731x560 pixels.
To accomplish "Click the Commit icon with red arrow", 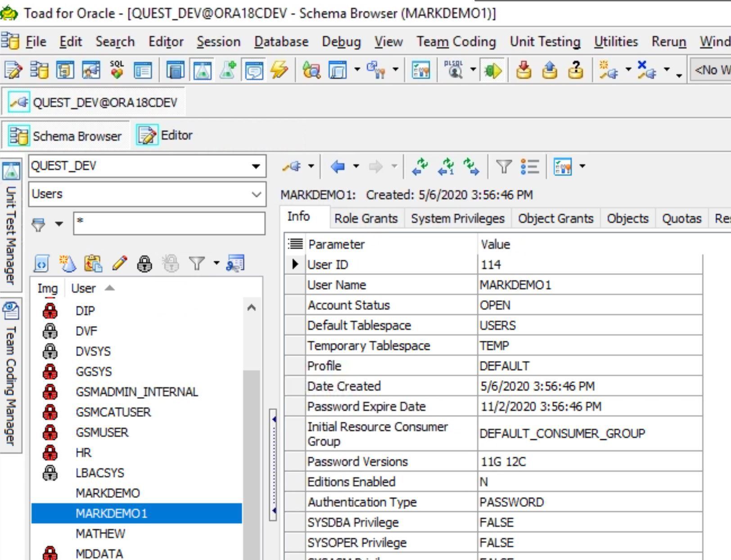I will click(x=523, y=70).
